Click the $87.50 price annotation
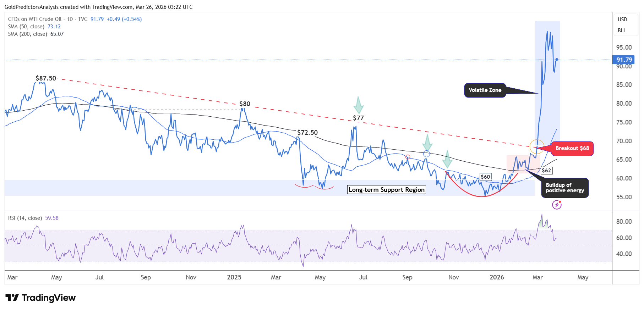 (46, 78)
